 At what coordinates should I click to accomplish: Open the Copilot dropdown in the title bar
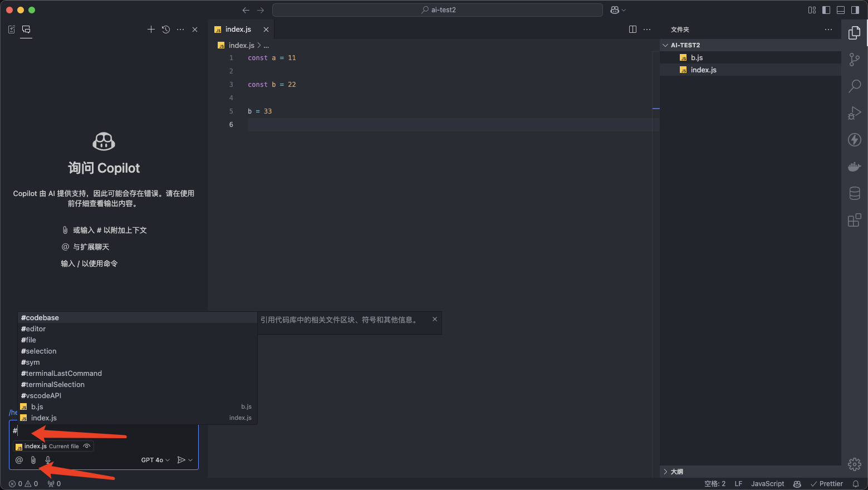coord(618,10)
